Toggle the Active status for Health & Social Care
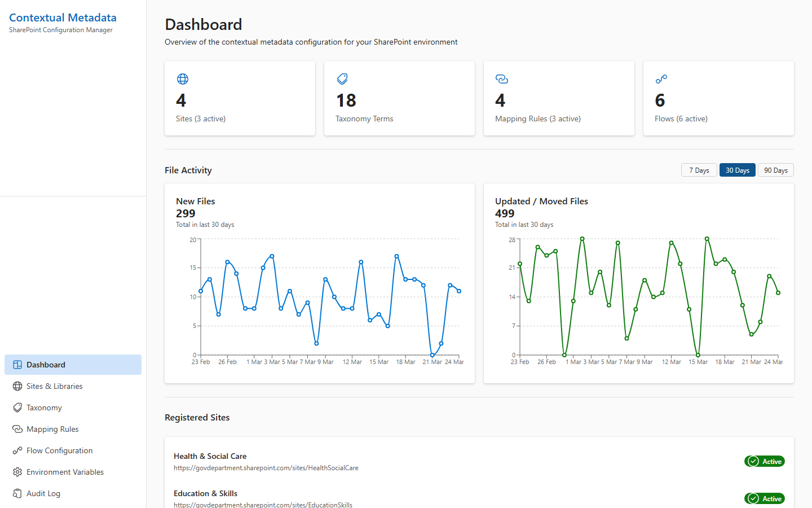Image resolution: width=812 pixels, height=508 pixels. (765, 461)
